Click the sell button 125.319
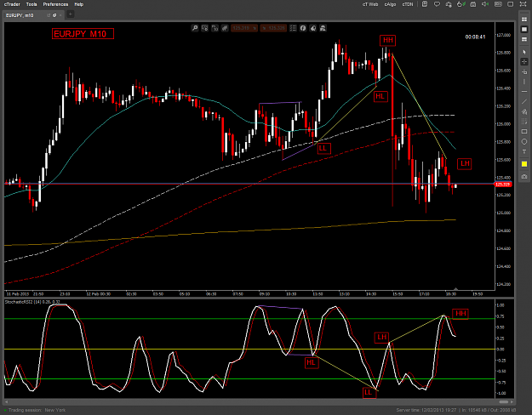The height and width of the screenshot is (415, 532). (244, 28)
